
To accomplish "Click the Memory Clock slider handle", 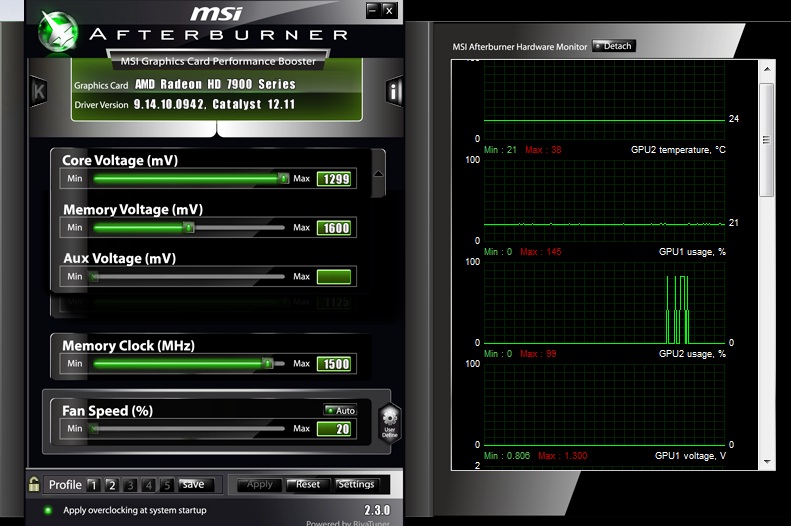I will (x=267, y=364).
